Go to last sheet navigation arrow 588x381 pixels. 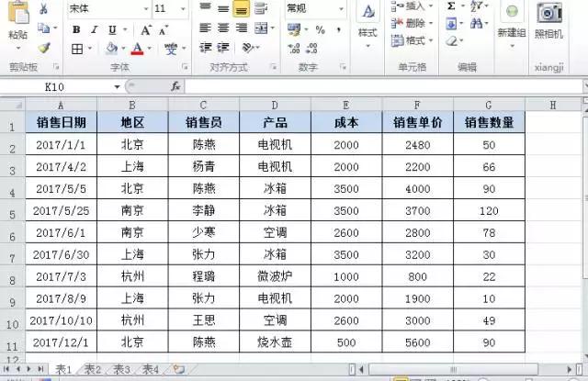(40, 369)
